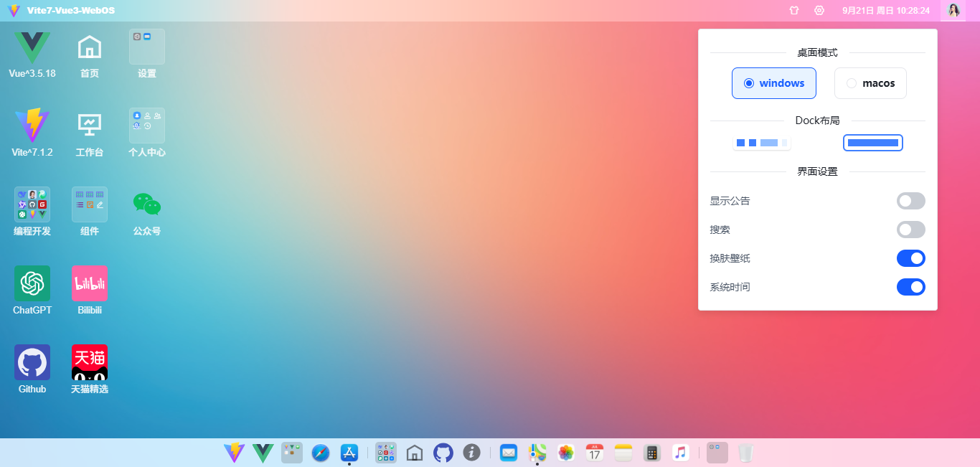Viewport: 980px width, 467px height.
Task: Expand the 编程开发 folder on desktop
Action: [x=32, y=204]
